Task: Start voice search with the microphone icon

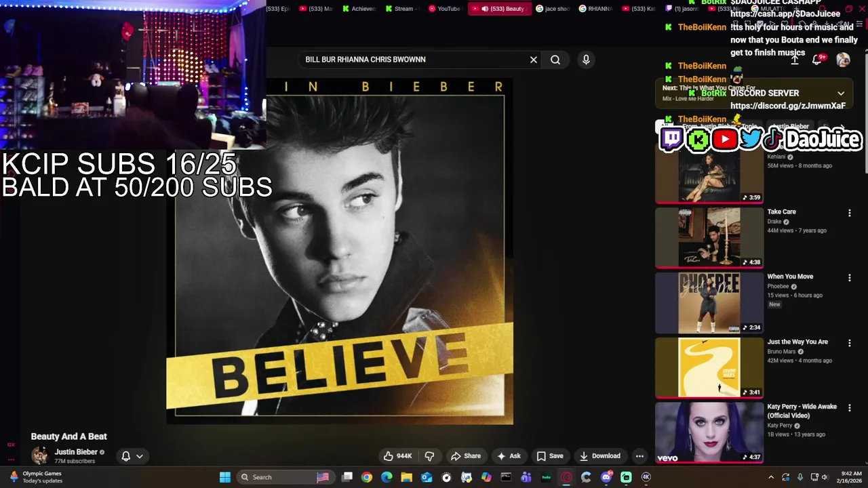Action: pos(586,60)
